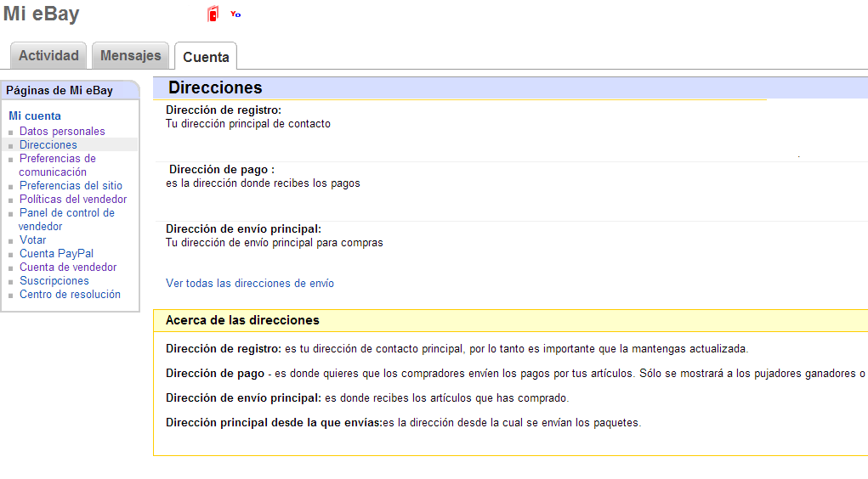
Task: Open the Mi cuenta sidebar link
Action: (x=35, y=116)
